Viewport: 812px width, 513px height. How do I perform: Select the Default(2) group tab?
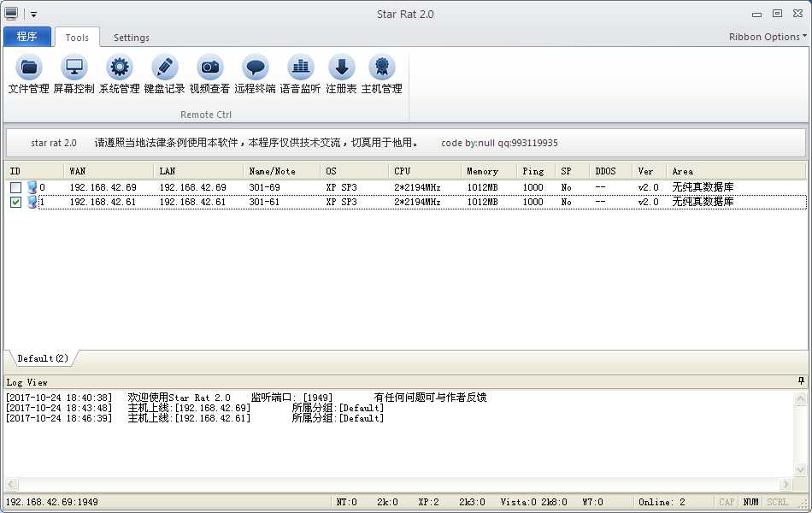point(43,358)
